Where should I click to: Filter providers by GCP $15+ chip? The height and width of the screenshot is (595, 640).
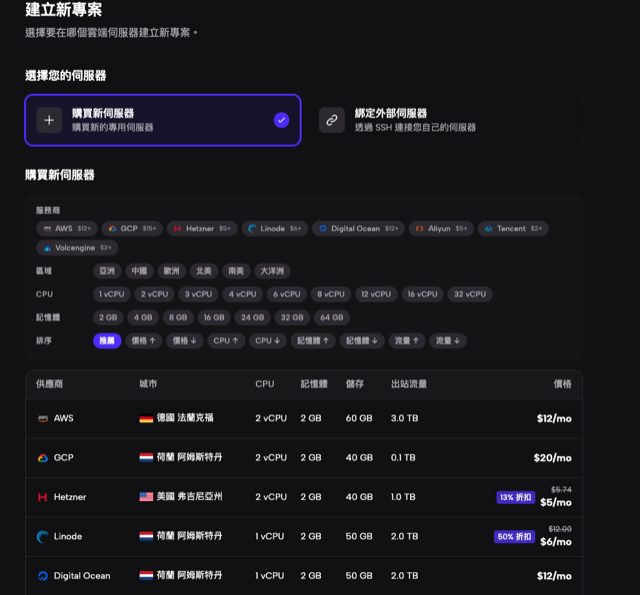(x=132, y=229)
